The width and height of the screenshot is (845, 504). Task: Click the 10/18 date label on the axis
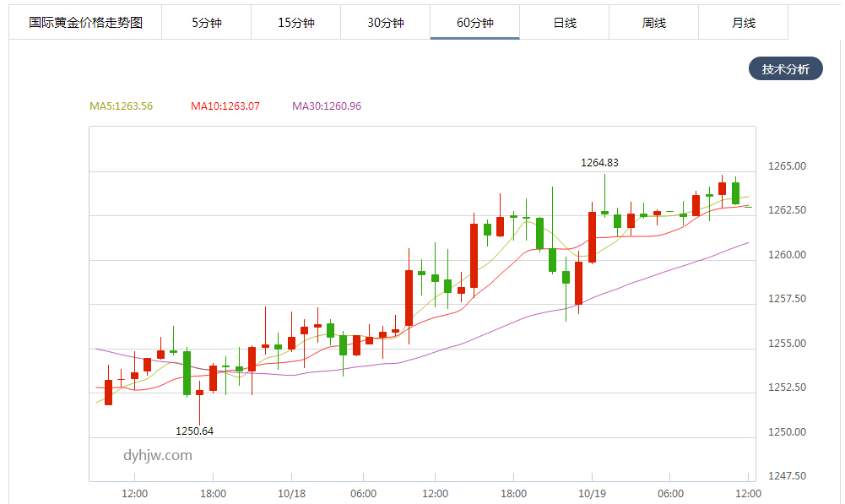[290, 493]
